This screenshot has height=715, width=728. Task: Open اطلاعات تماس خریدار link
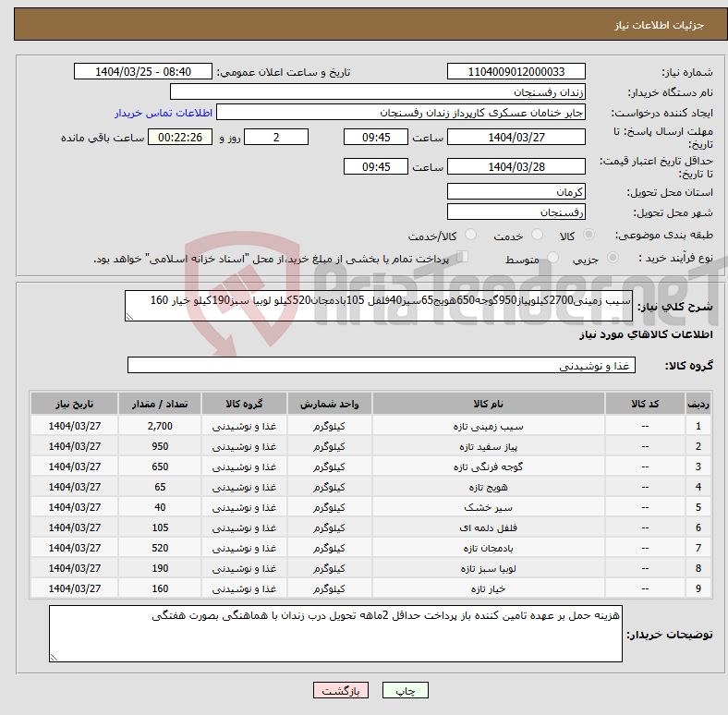[164, 113]
